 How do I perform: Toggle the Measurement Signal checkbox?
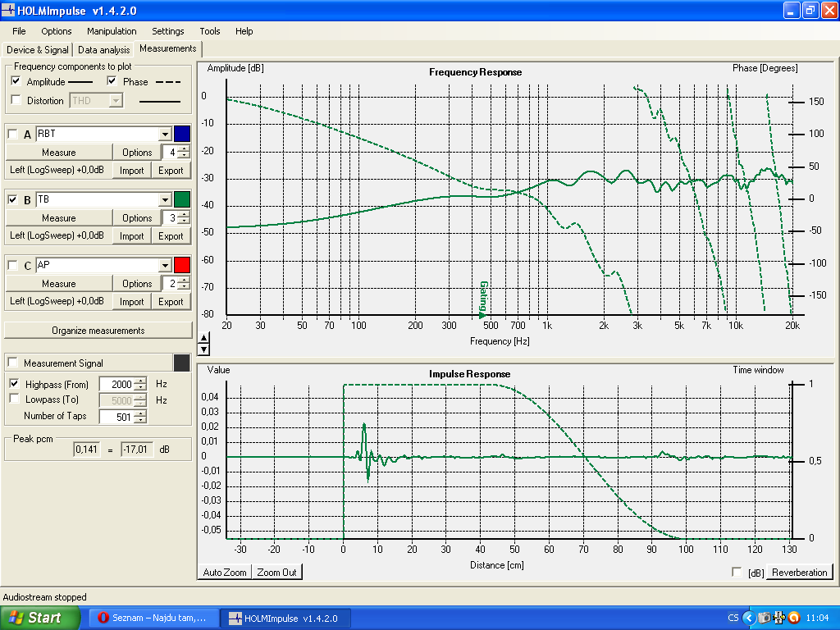[13, 363]
